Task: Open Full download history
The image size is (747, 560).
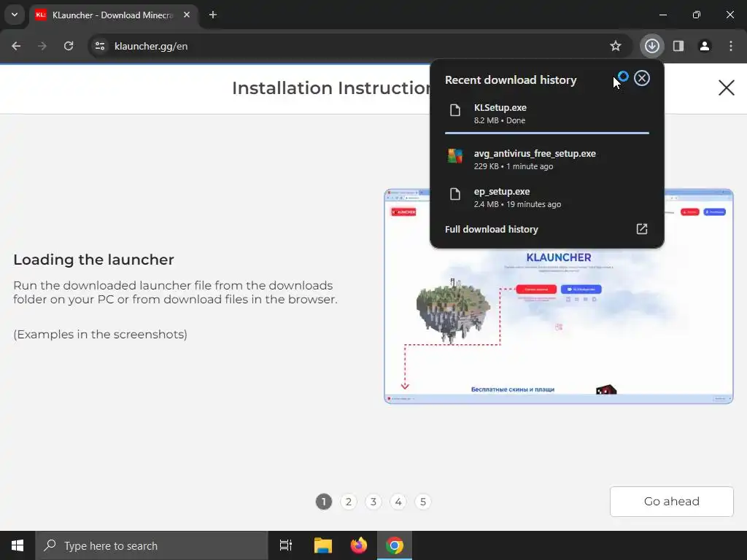Action: point(547,229)
